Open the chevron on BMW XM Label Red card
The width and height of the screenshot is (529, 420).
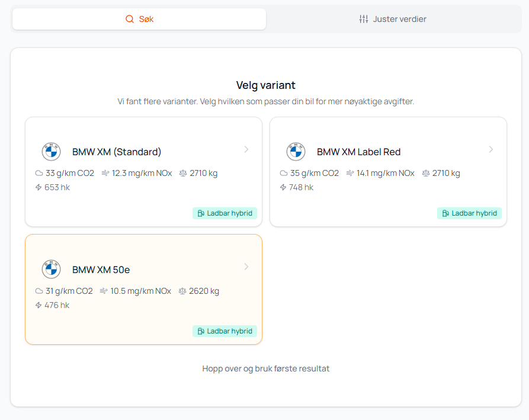[x=490, y=149]
